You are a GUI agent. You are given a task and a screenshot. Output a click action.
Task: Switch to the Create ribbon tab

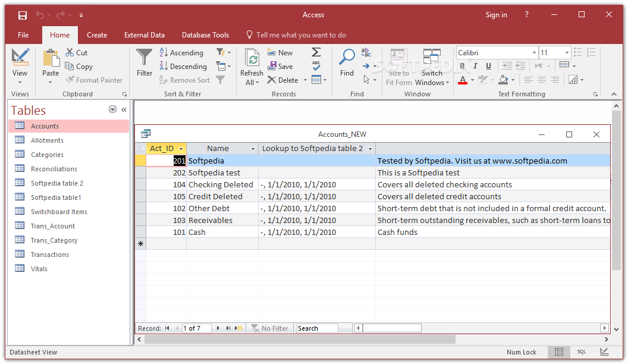pyautogui.click(x=97, y=34)
